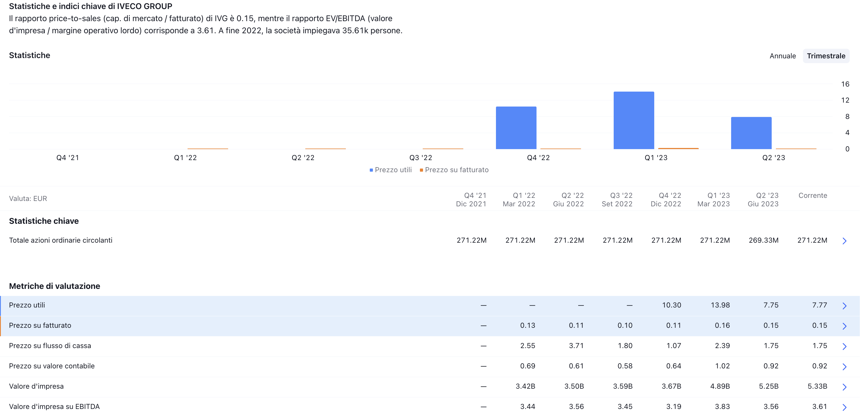Click the Corrente column header
Image resolution: width=868 pixels, height=416 pixels.
pyautogui.click(x=813, y=196)
